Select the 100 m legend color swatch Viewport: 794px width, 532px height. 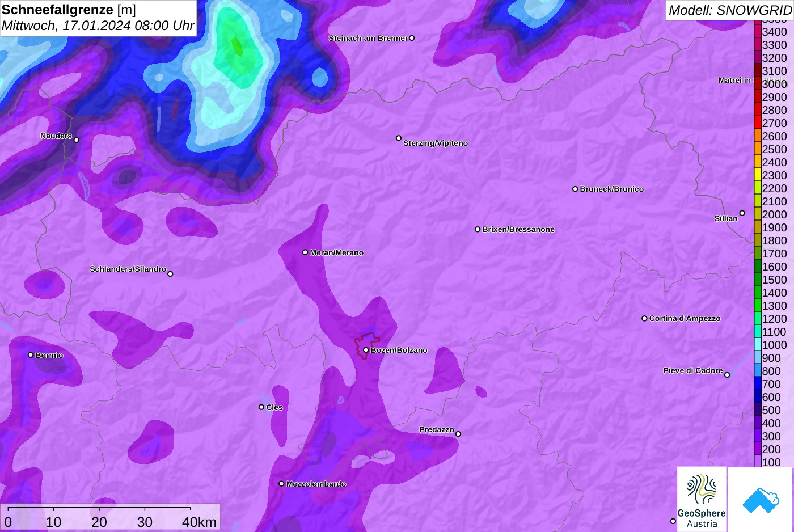758,462
